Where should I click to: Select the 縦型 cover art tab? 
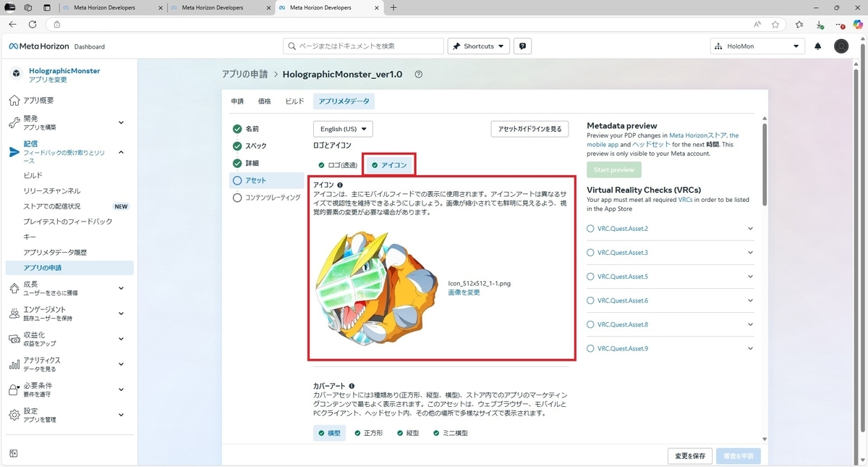(407, 433)
